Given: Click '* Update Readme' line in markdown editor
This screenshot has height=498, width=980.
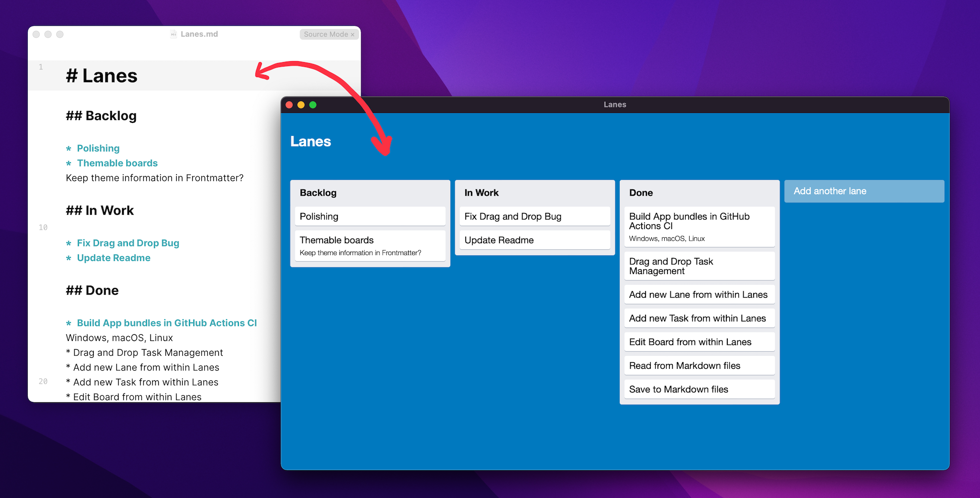Looking at the screenshot, I should click(108, 258).
